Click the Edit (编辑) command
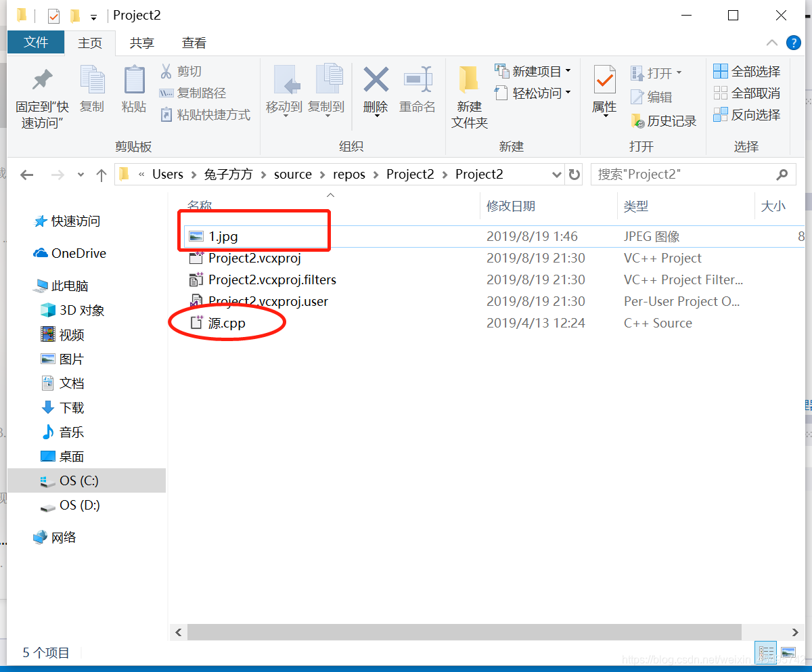 tap(651, 97)
